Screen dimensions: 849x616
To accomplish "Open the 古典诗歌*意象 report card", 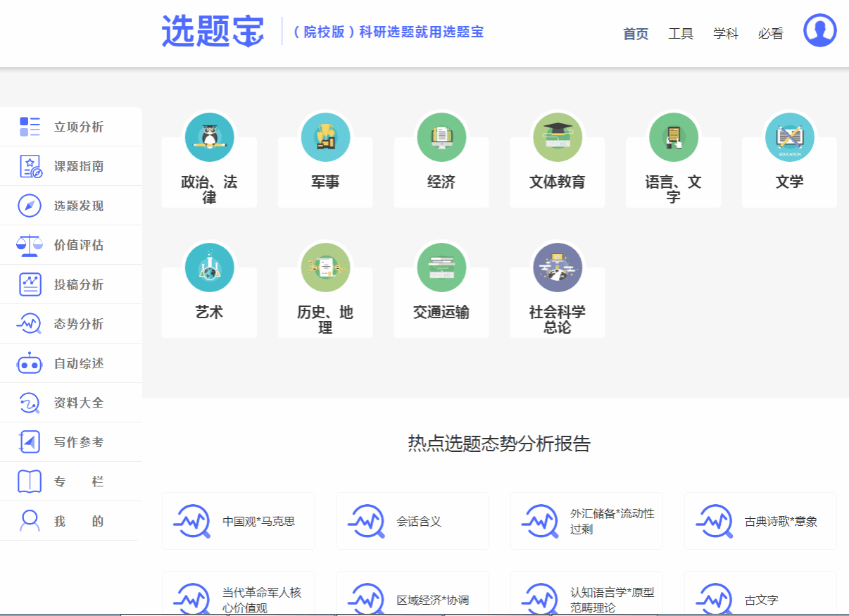I will coord(760,522).
